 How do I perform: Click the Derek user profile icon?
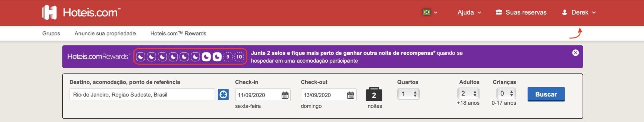(565, 12)
